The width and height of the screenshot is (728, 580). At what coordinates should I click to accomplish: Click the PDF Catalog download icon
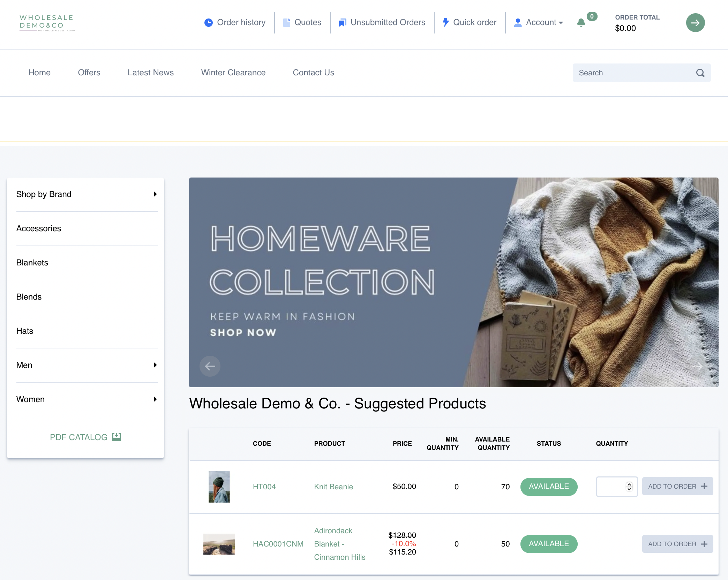pos(117,437)
